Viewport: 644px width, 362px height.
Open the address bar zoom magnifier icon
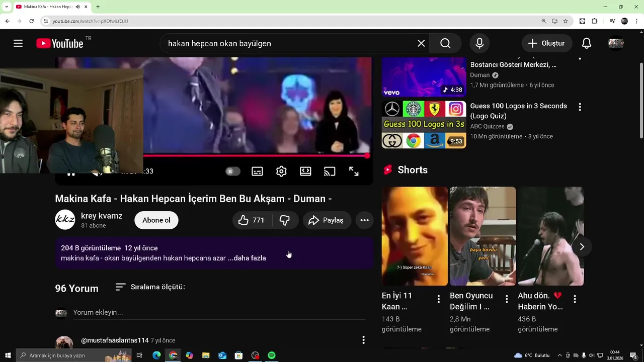pos(544,21)
